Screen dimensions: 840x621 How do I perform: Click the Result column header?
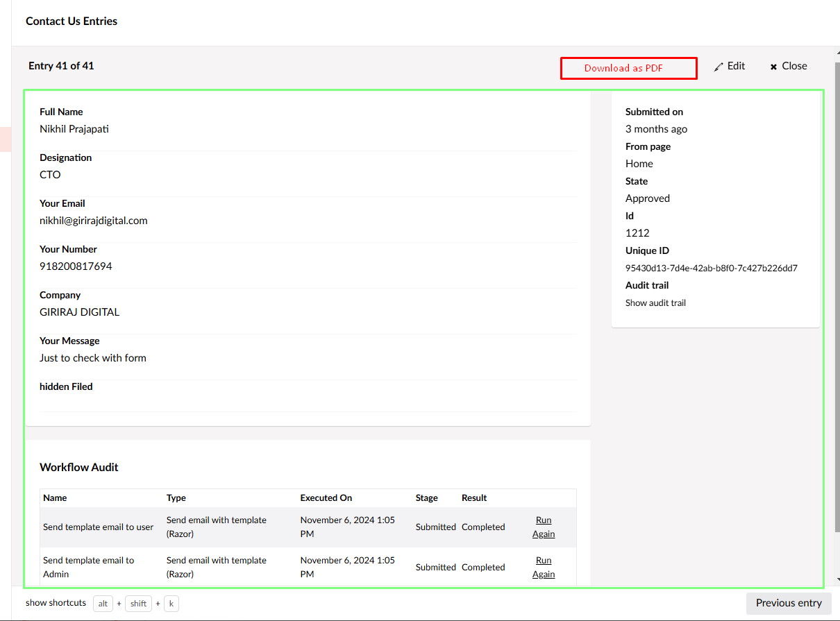tap(474, 497)
